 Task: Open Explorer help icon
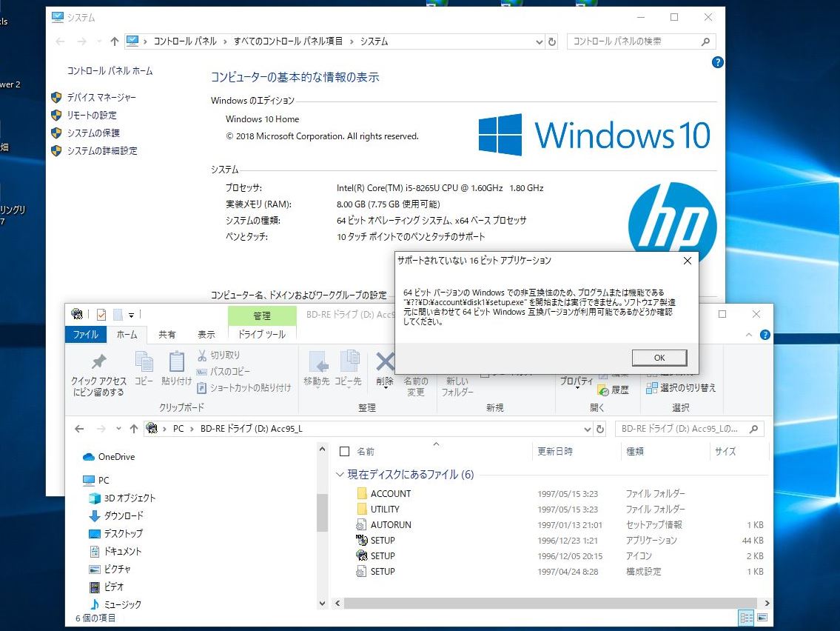click(x=765, y=335)
